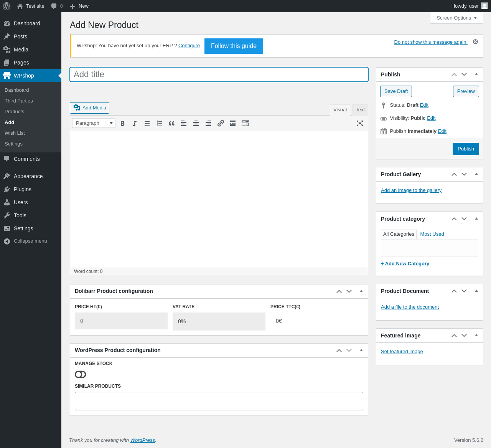Open Paragraph format dropdown
This screenshot has height=448, width=491.
pos(94,123)
